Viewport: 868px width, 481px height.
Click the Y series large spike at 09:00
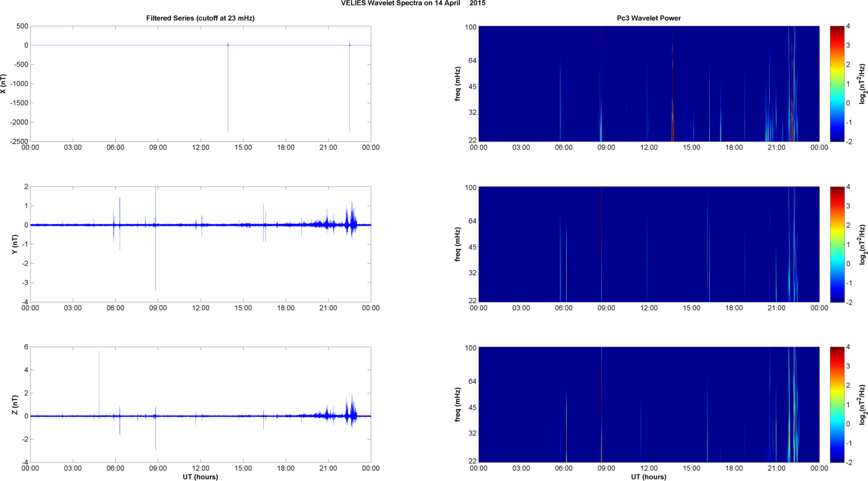(x=156, y=239)
